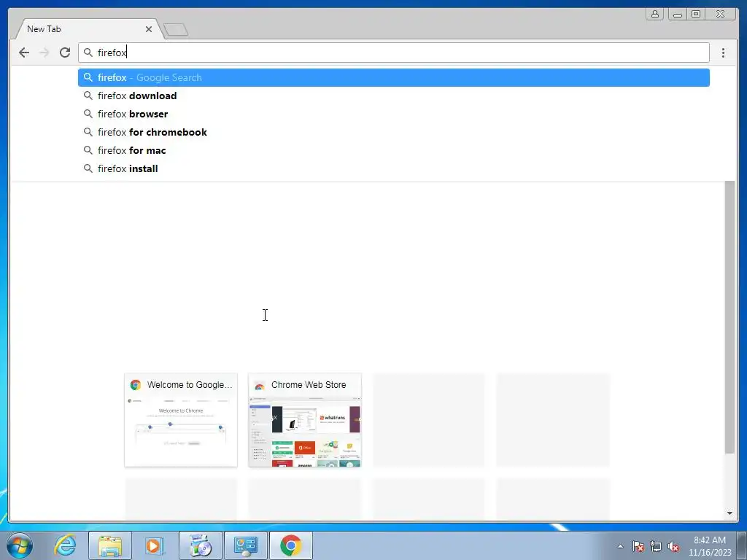Viewport: 747px width, 560px height.
Task: Pick 'firefox for mac' suggestion
Action: (393, 150)
